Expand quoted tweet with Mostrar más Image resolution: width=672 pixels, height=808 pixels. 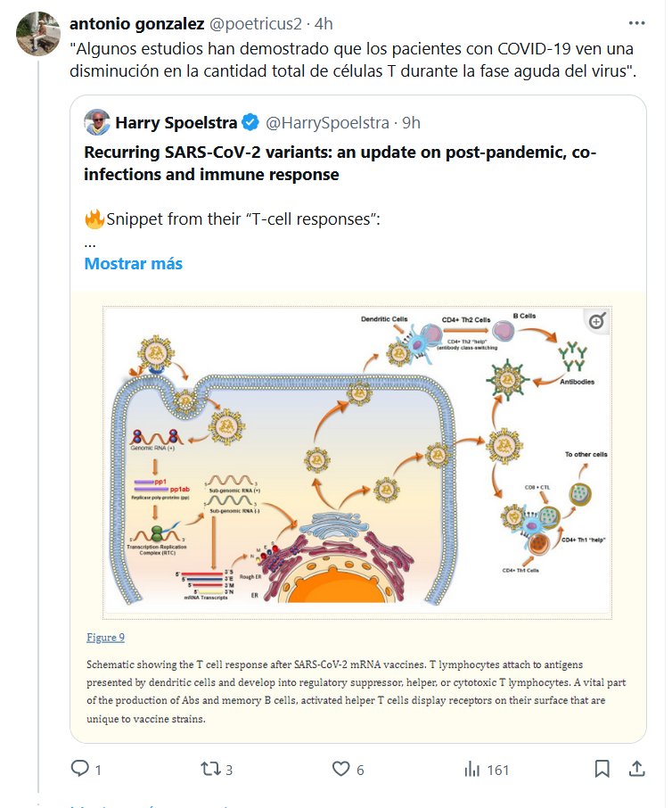[133, 264]
